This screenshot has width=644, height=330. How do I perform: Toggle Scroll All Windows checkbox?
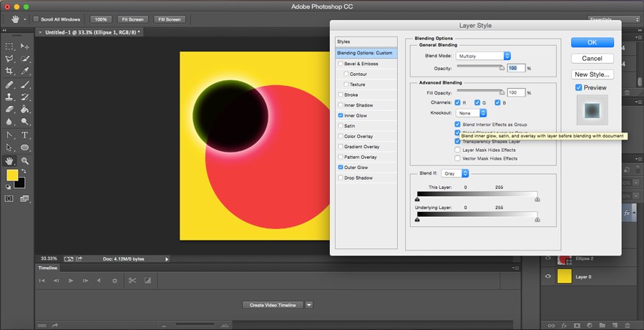pos(36,19)
